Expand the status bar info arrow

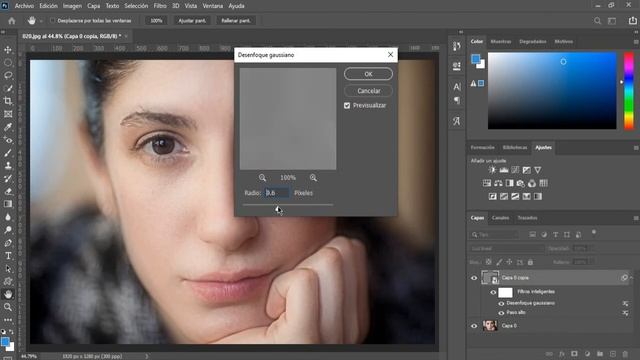pyautogui.click(x=147, y=356)
